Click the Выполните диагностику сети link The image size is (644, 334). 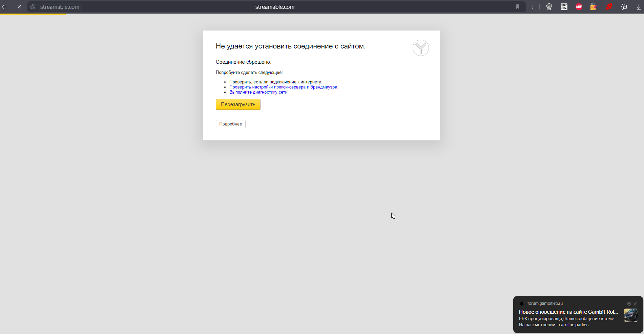(258, 92)
